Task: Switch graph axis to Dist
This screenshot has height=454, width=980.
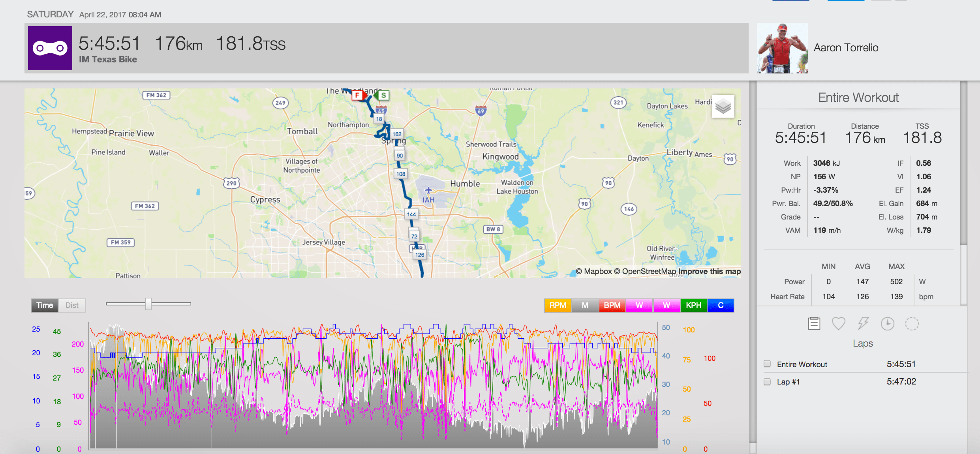Action: tap(72, 305)
